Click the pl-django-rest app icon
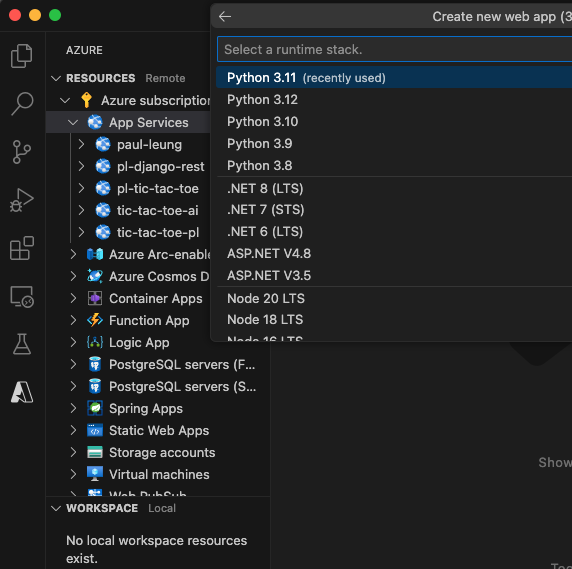 click(103, 166)
